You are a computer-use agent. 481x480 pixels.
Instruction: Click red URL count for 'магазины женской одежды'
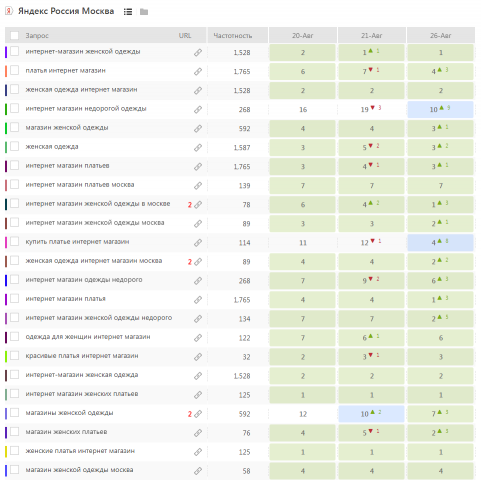[x=190, y=414]
